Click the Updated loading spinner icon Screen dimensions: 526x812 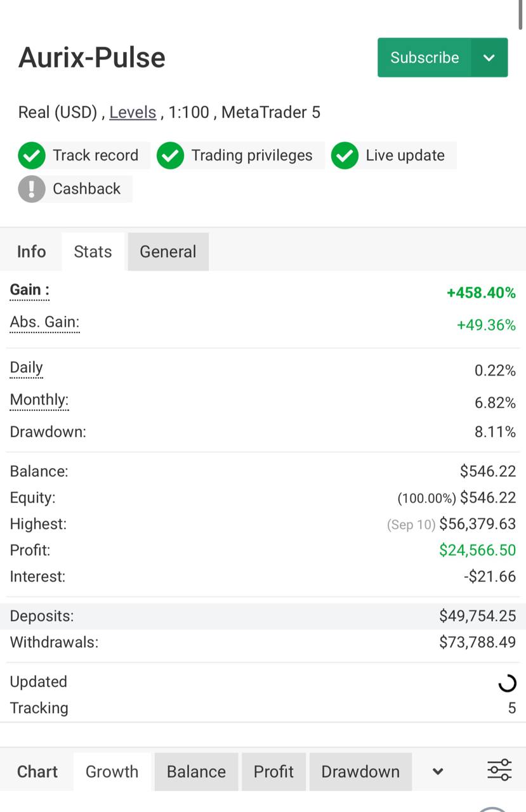coord(507,683)
